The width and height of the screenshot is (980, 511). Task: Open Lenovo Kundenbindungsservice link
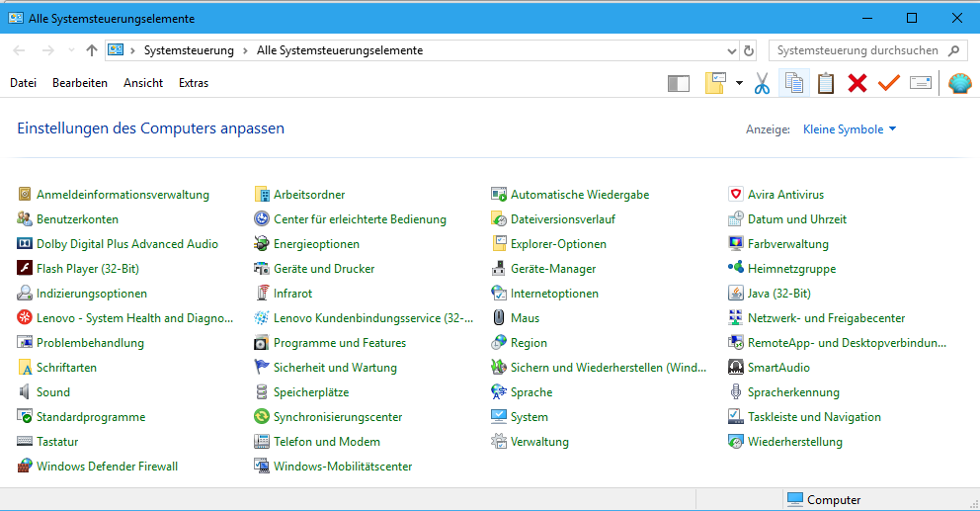(373, 317)
